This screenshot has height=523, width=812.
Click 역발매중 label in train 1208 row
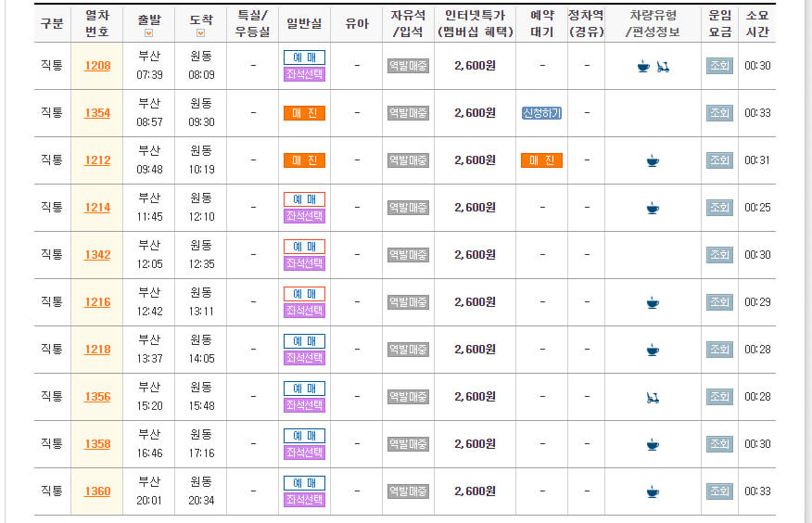pos(408,66)
